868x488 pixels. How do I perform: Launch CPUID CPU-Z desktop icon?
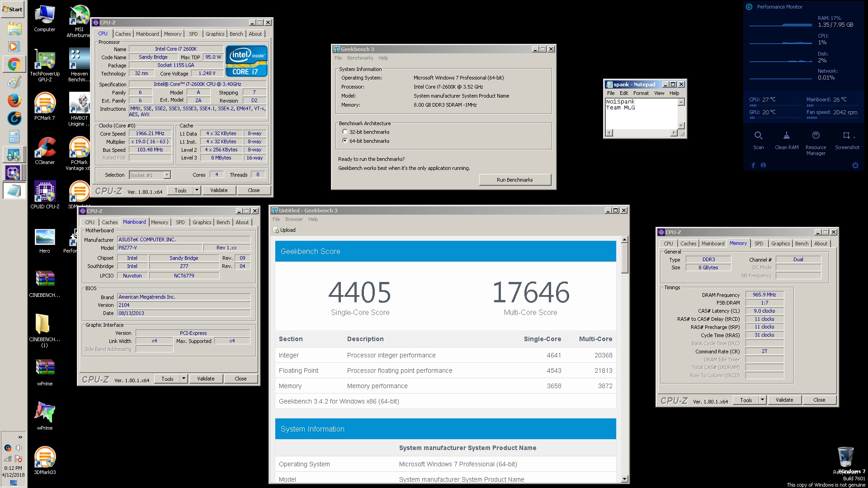pyautogui.click(x=45, y=195)
